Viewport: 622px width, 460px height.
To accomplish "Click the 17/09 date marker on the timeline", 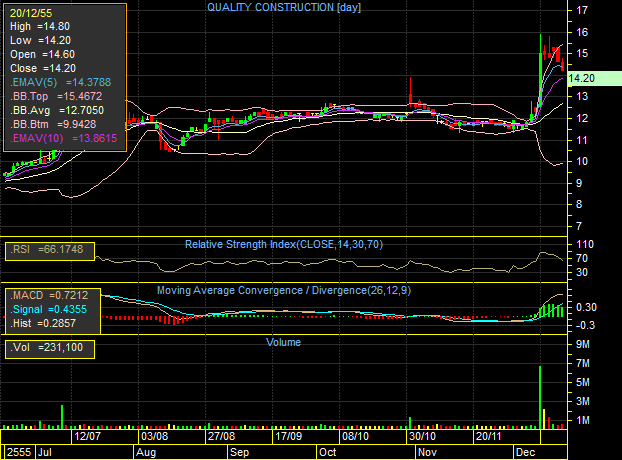I will 288,437.
